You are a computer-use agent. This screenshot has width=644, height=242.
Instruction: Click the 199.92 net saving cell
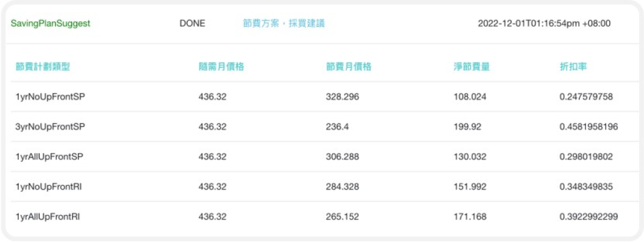(x=467, y=127)
